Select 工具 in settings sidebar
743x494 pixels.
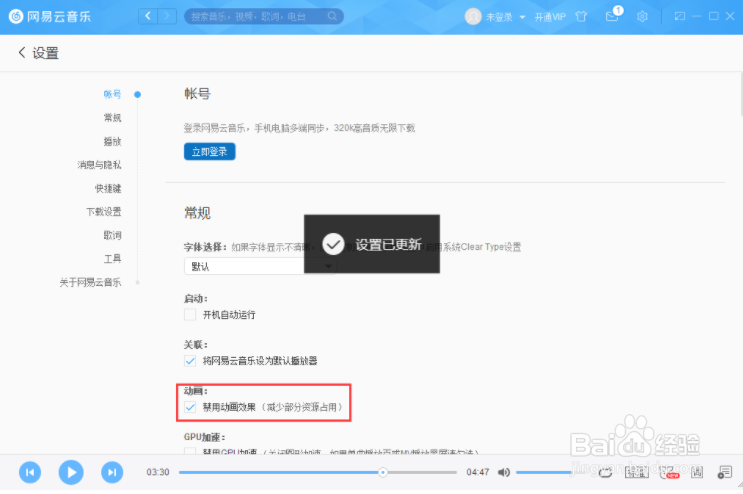[x=112, y=259]
